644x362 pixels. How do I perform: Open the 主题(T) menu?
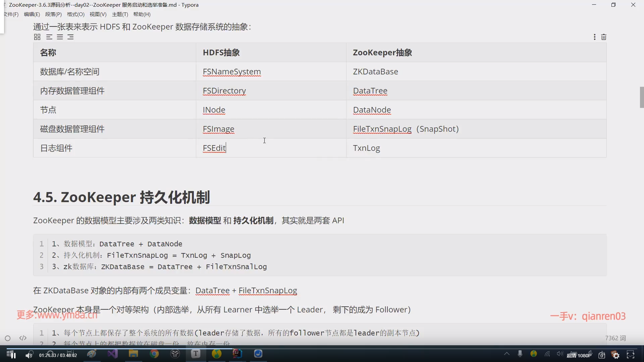[x=120, y=14]
